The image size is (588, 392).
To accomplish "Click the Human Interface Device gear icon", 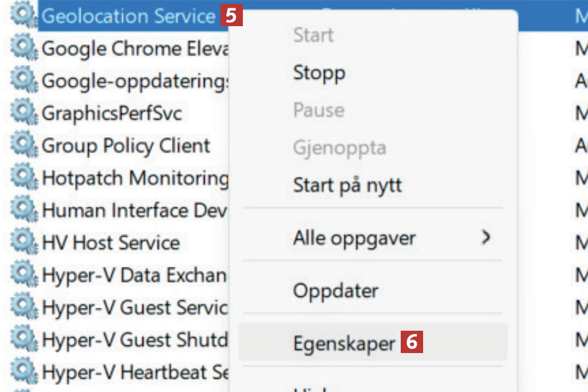I will pyautogui.click(x=24, y=210).
